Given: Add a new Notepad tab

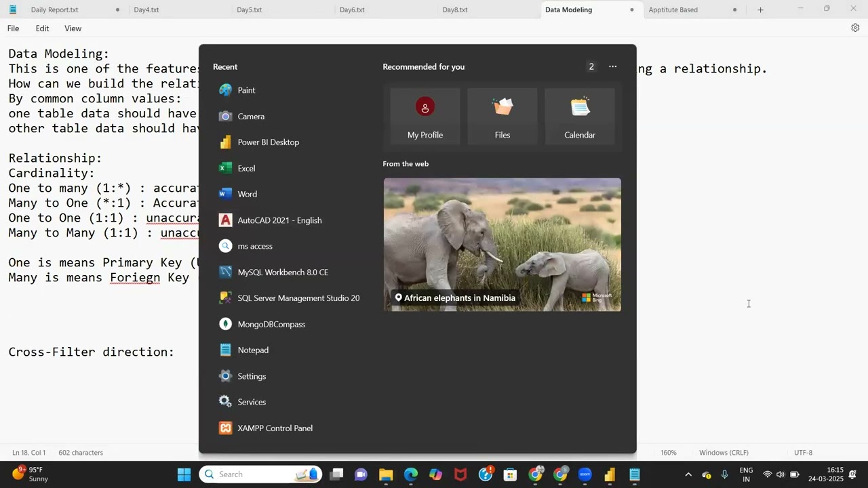Looking at the screenshot, I should coord(760,9).
